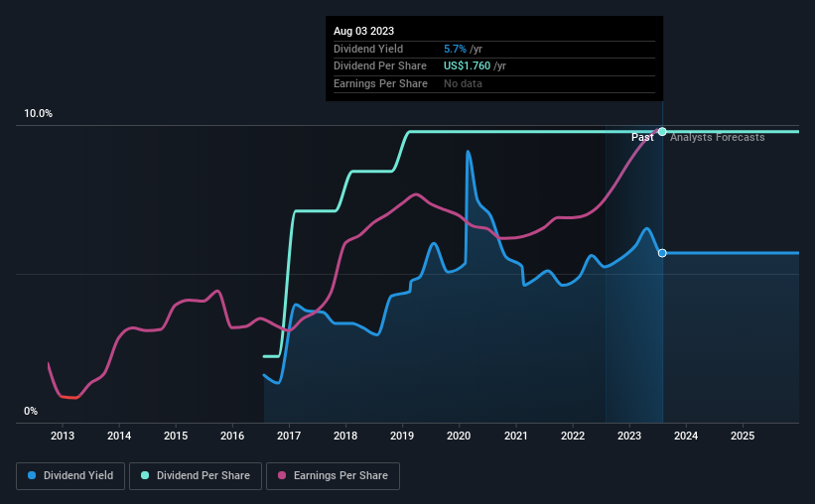This screenshot has height=504, width=815.
Task: Click the No data earnings value
Action: coord(463,83)
